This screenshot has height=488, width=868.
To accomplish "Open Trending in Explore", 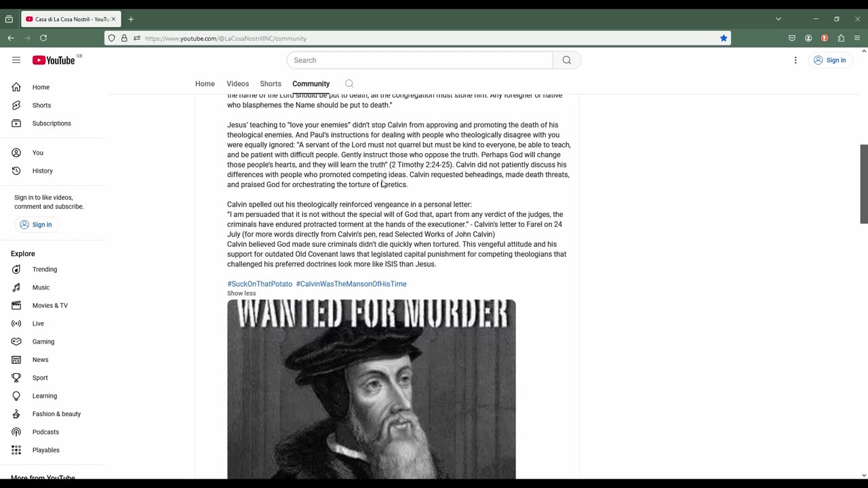I will 45,269.
